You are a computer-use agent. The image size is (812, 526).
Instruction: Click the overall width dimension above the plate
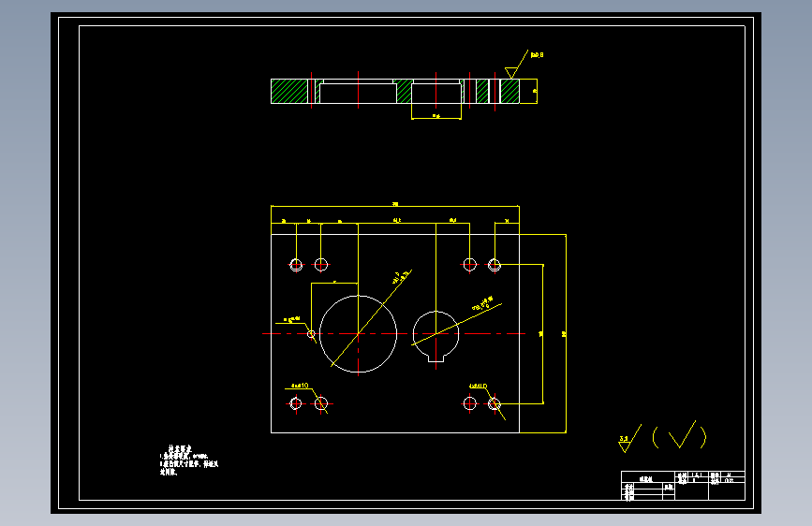(395, 204)
